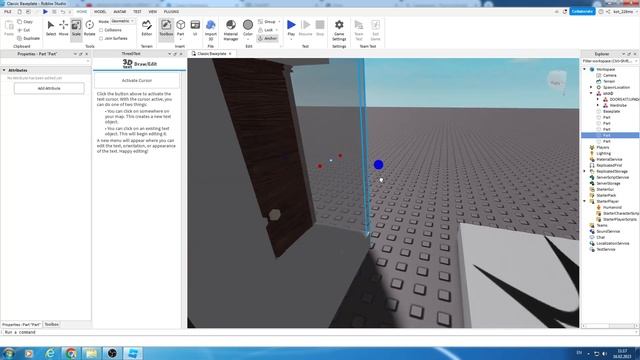Image resolution: width=640 pixels, height=360 pixels.
Task: Click the Collaborate button
Action: 582,11
